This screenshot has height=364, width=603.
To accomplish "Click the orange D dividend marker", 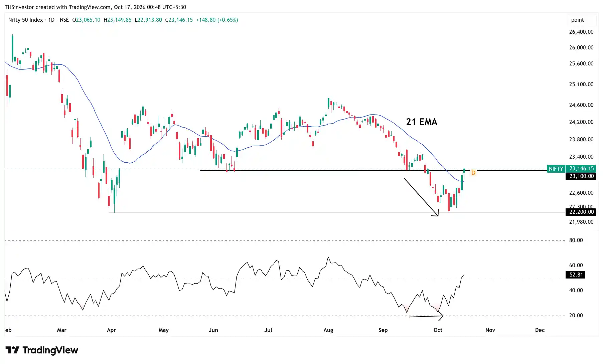I will [x=473, y=173].
